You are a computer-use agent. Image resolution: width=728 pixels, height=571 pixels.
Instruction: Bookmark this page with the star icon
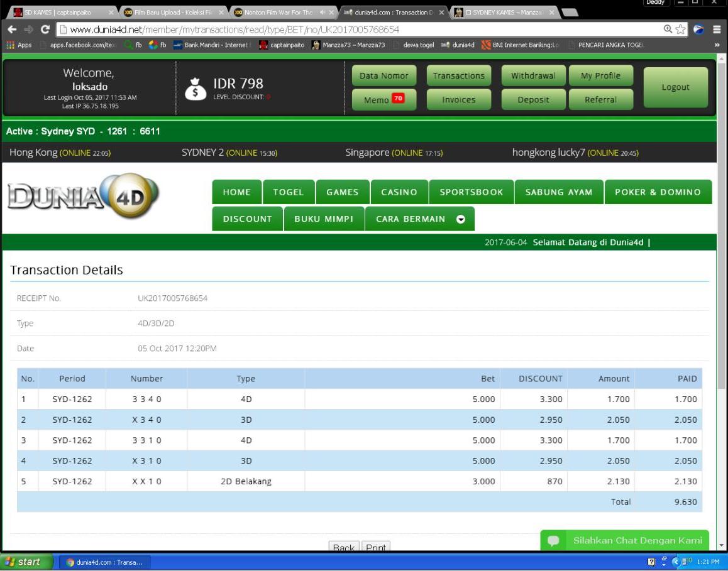click(681, 30)
